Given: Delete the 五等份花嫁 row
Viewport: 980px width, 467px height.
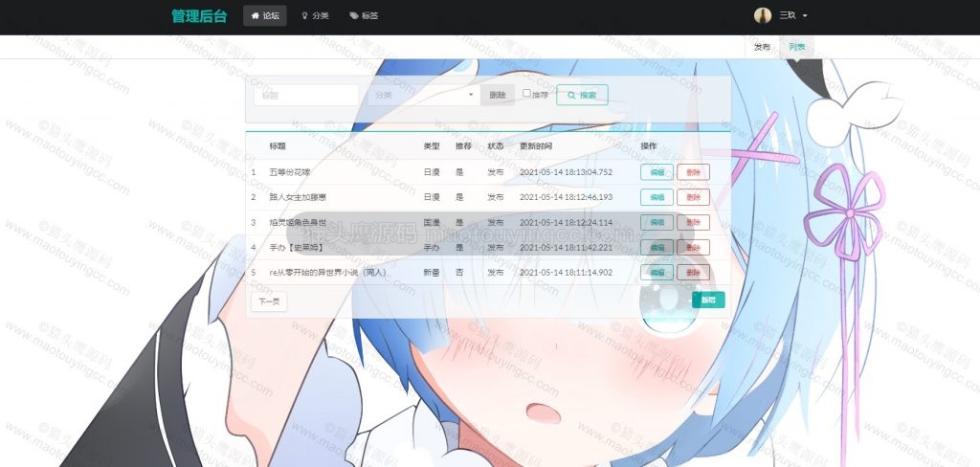Looking at the screenshot, I should click(x=693, y=172).
